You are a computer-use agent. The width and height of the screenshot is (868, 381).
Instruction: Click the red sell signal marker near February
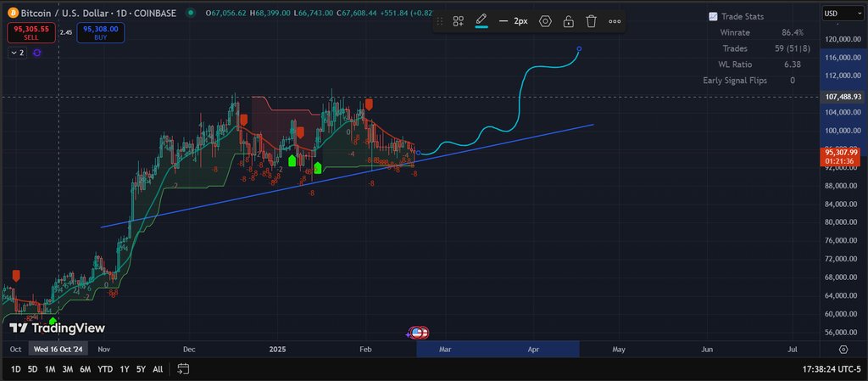click(x=369, y=104)
